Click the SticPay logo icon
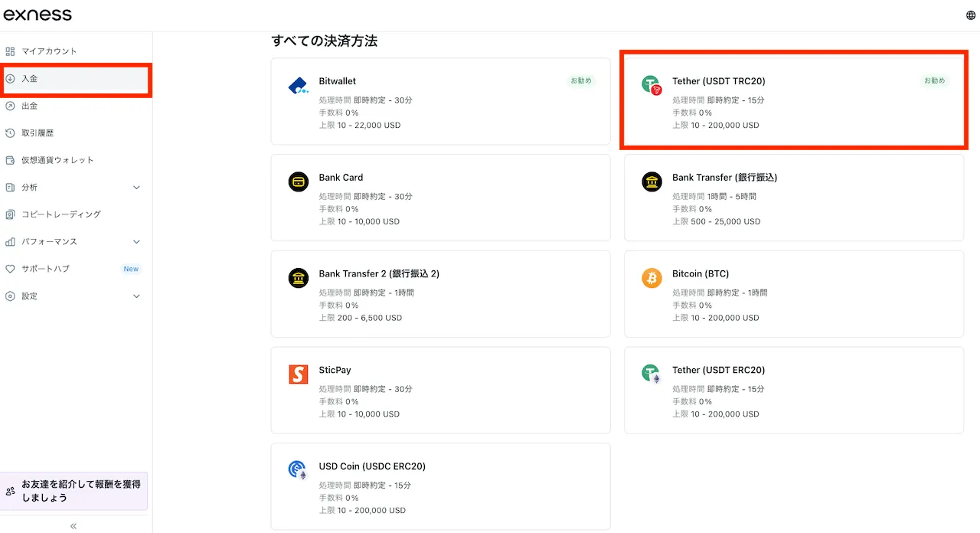The height and width of the screenshot is (533, 980). [x=298, y=374]
